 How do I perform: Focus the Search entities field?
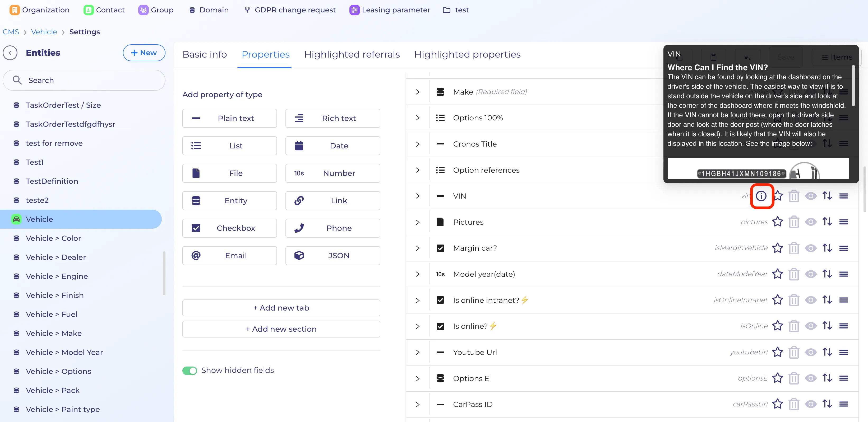84,80
